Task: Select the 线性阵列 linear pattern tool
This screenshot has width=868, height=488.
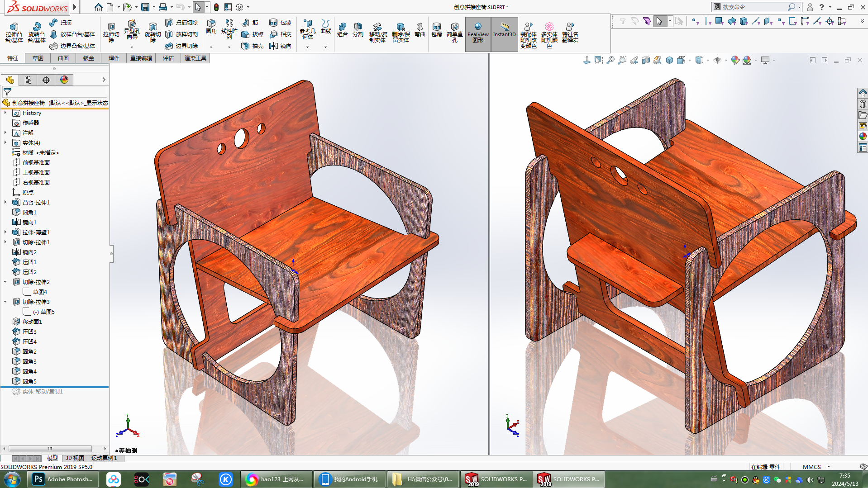Action: coord(229,29)
